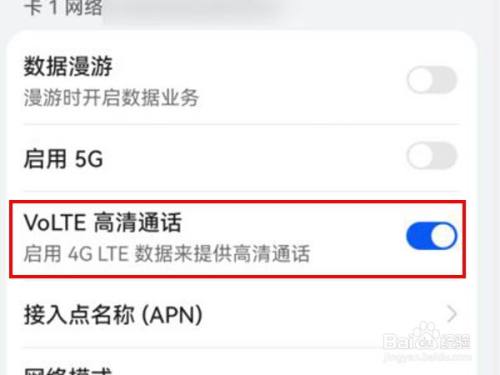The width and height of the screenshot is (500, 375).
Task: Click the round knob of the 5G switch
Action: [x=420, y=156]
